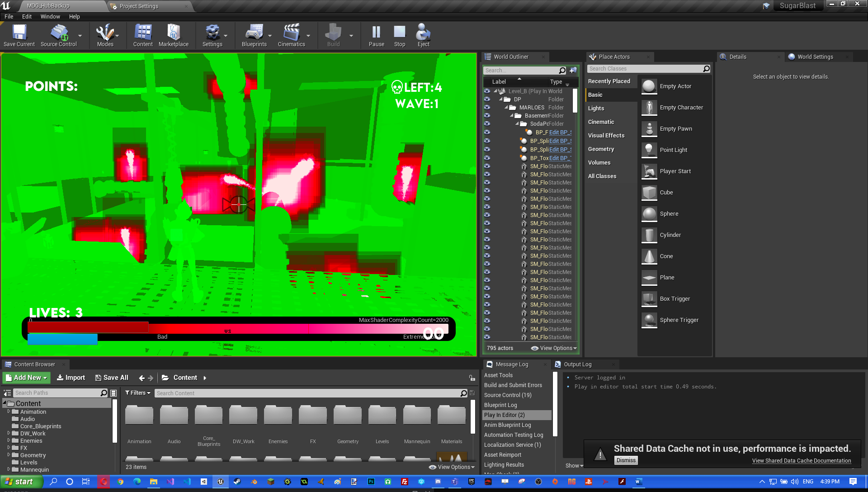Toggle visibility of DP folder
The width and height of the screenshot is (868, 492).
pos(487,99)
